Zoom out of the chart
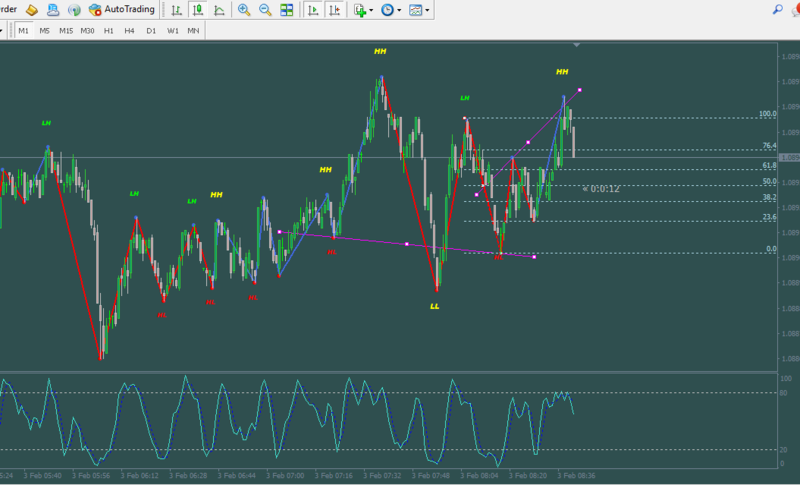The width and height of the screenshot is (800, 485). pyautogui.click(x=265, y=10)
